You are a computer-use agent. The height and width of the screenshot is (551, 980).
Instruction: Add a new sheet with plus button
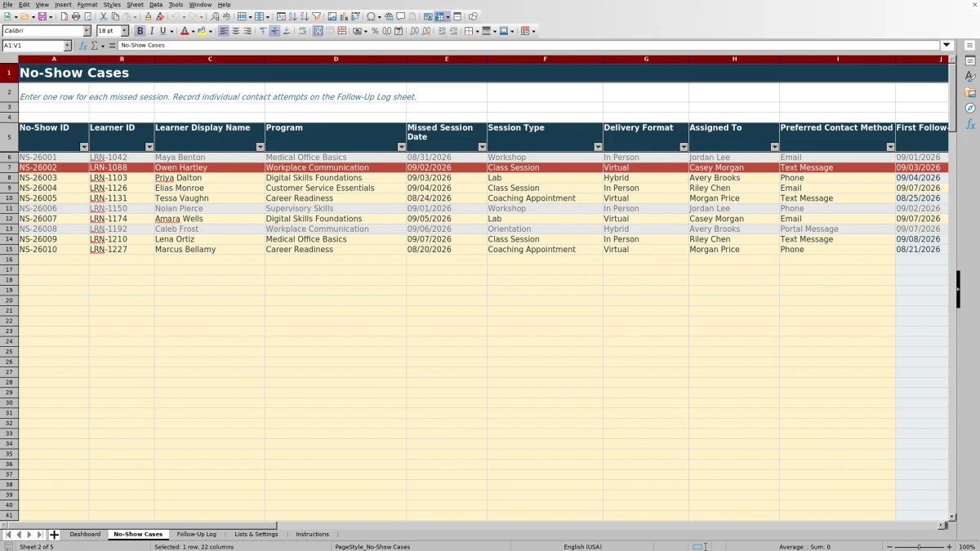coord(55,535)
